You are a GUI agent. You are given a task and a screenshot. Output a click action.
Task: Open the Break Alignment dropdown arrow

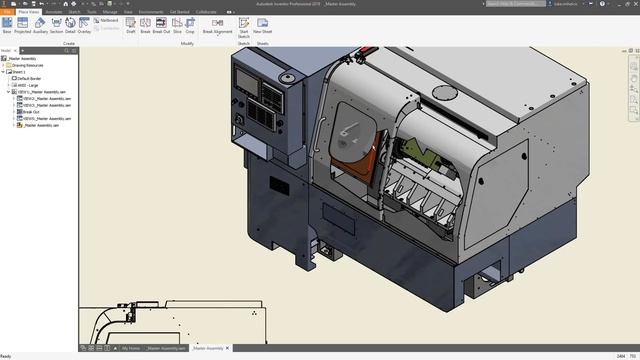(218, 36)
